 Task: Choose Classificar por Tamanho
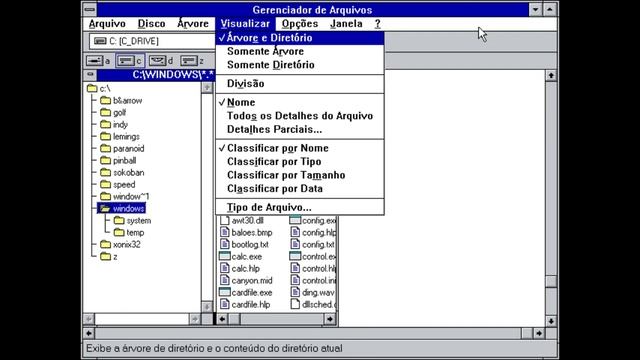(300, 175)
